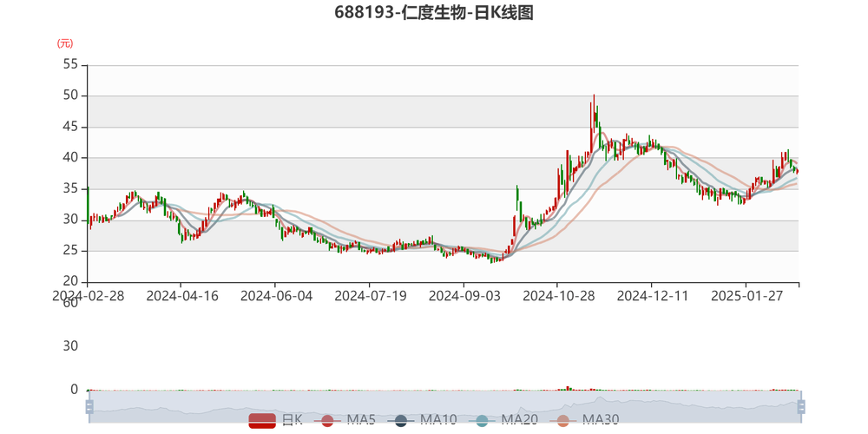
Task: Click the (元) unit label
Action: 65,43
